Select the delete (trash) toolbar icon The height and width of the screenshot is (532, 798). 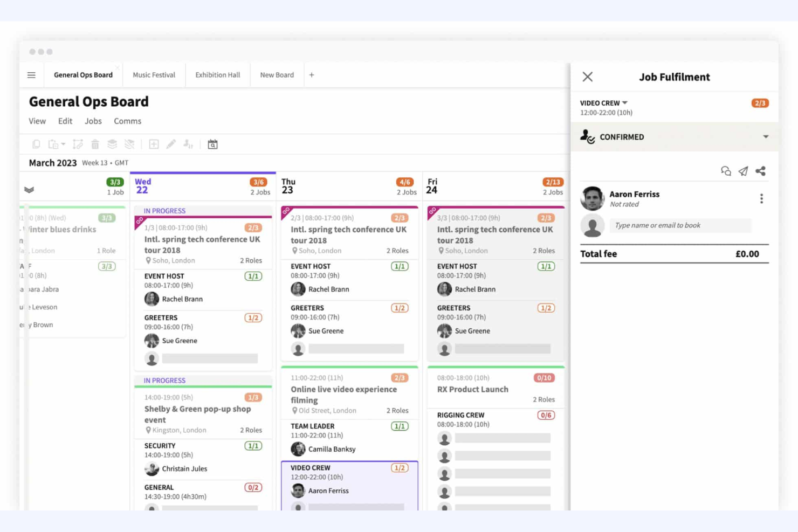(x=95, y=144)
